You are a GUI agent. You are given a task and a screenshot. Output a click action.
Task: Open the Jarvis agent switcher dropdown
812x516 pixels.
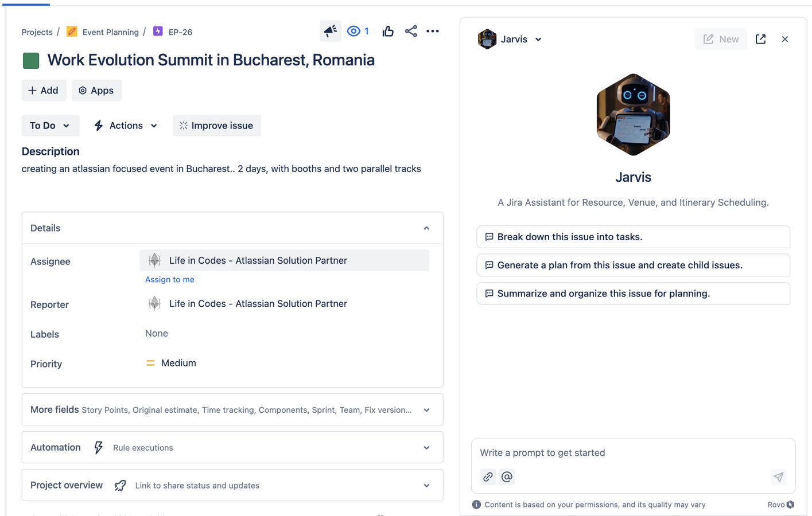[538, 39]
